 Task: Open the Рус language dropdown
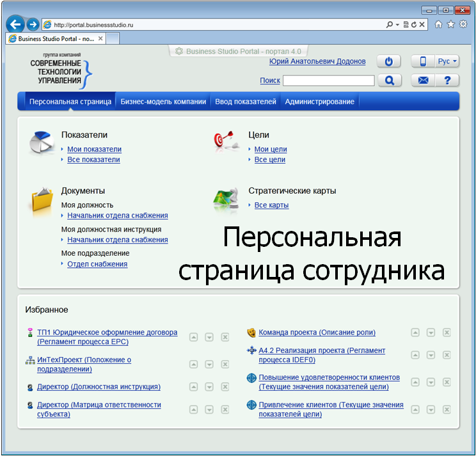coord(447,61)
